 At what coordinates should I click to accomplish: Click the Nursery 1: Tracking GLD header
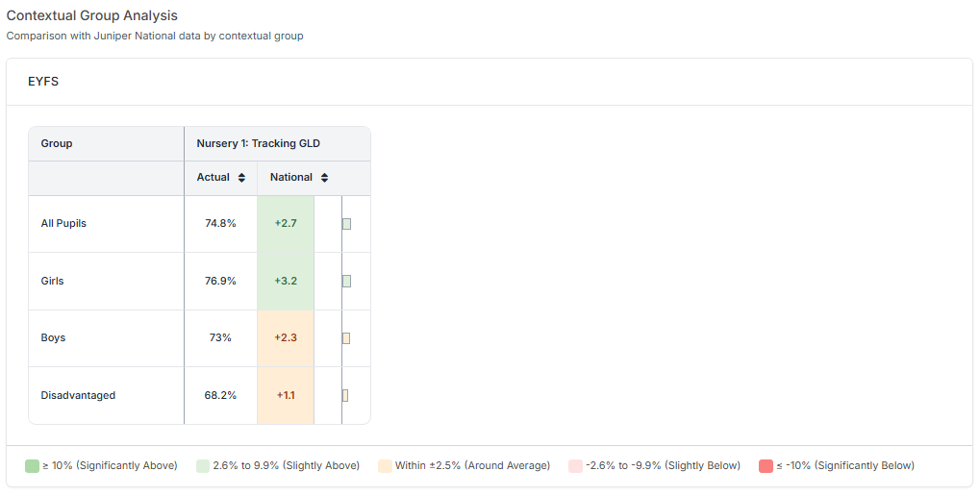258,144
